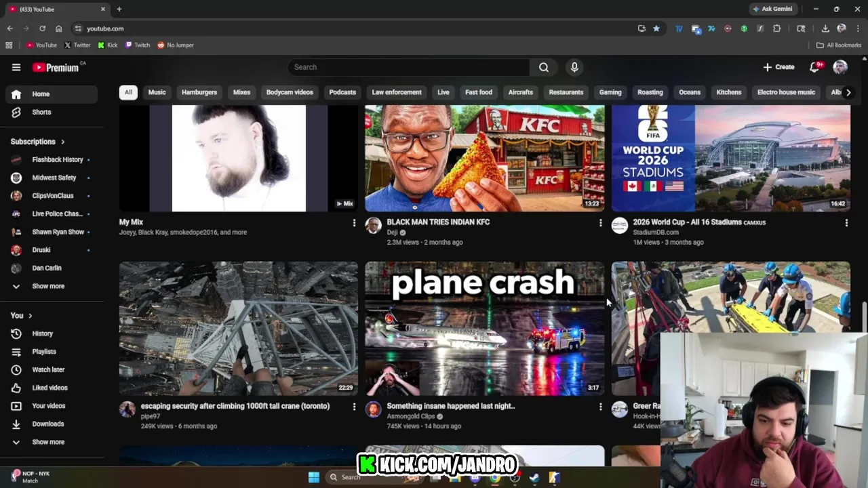This screenshot has height=488, width=868.
Task: Open Home in the sidebar
Action: pyautogui.click(x=52, y=94)
